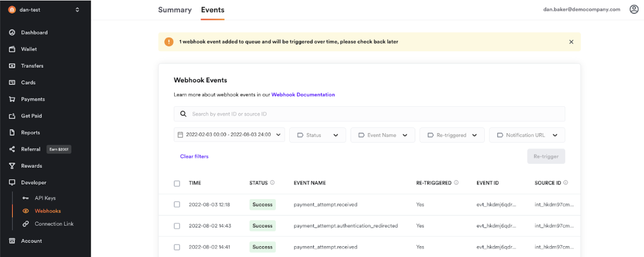
Task: Open API Keys in Developer menu
Action: pyautogui.click(x=45, y=198)
